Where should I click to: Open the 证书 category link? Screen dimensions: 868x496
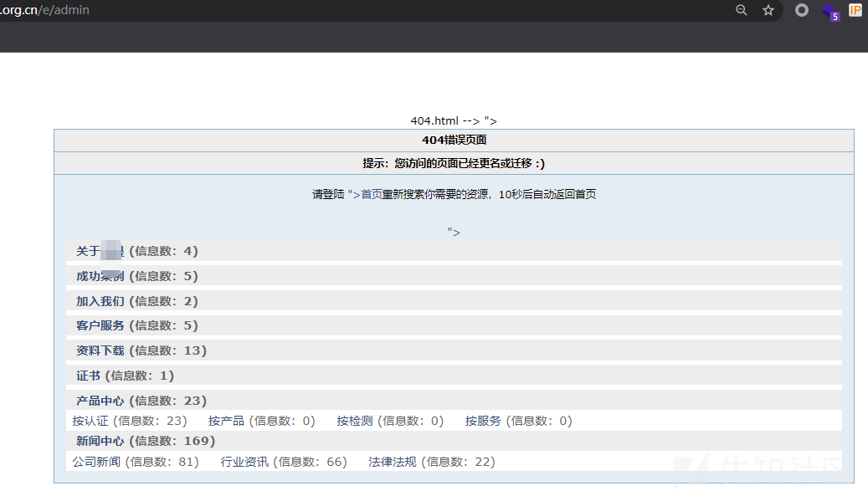click(x=88, y=376)
